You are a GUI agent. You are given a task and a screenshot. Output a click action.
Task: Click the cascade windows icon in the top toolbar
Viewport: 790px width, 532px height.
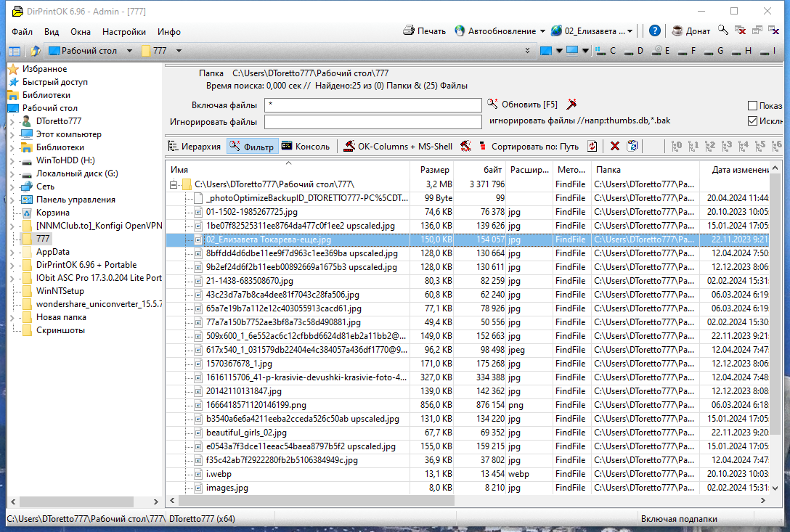click(757, 30)
